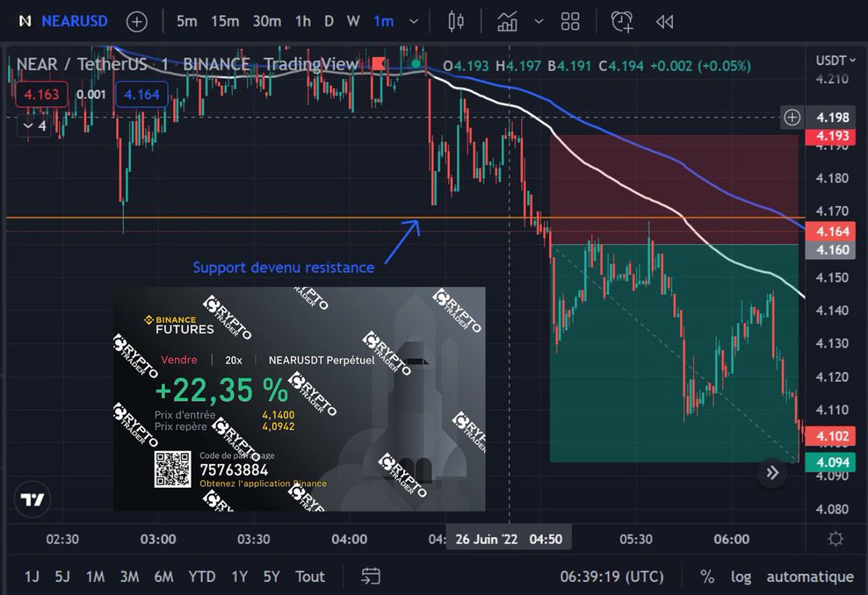
Task: Open indicator templates grid icon
Action: (570, 22)
